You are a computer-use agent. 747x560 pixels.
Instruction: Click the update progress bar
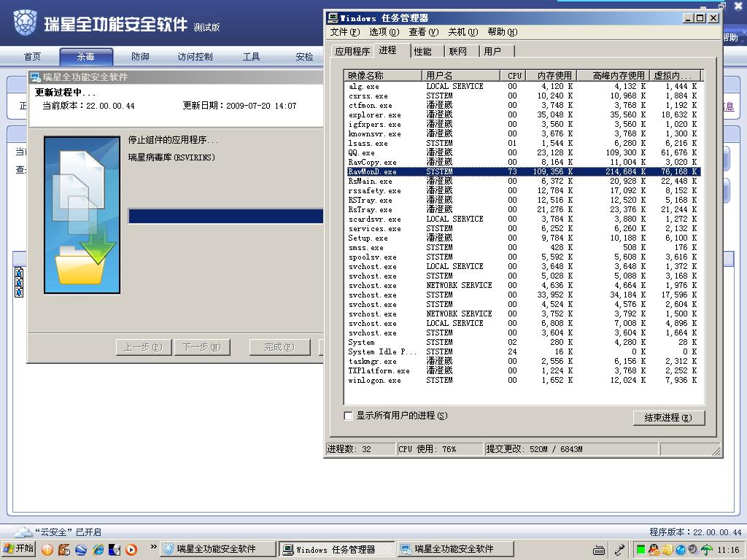[226, 216]
